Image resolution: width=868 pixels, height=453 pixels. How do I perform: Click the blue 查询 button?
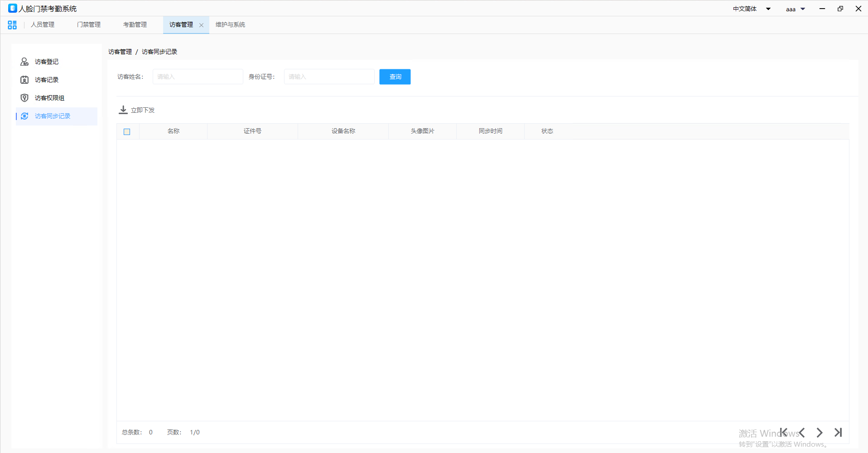(395, 77)
